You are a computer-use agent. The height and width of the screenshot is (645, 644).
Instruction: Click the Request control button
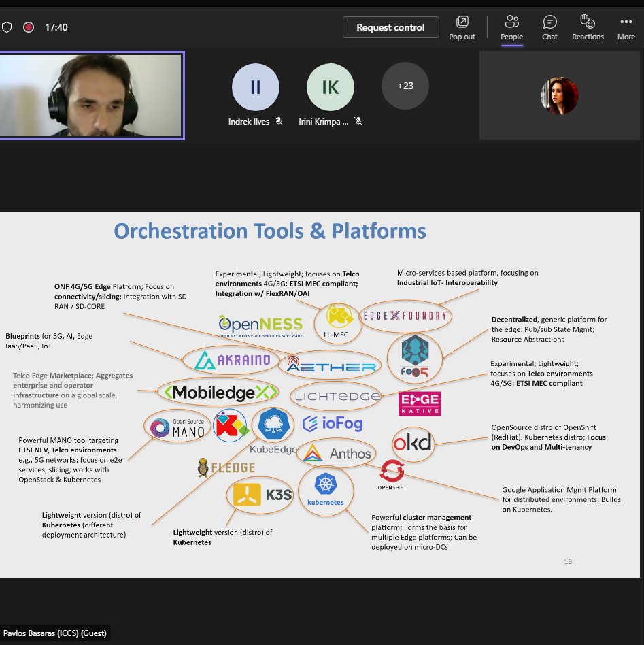[x=390, y=27]
